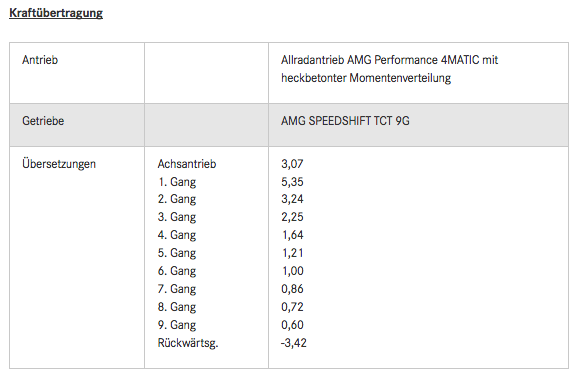Select the reverse gear ratio -3,42
Screen dimensions: 579x377
294,343
